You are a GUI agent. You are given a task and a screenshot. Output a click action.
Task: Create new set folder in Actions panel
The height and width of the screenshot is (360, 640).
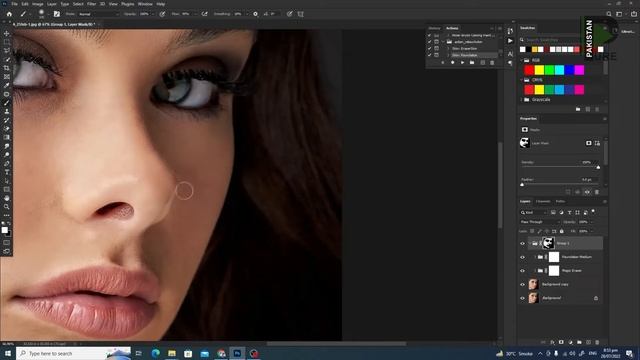[472, 62]
